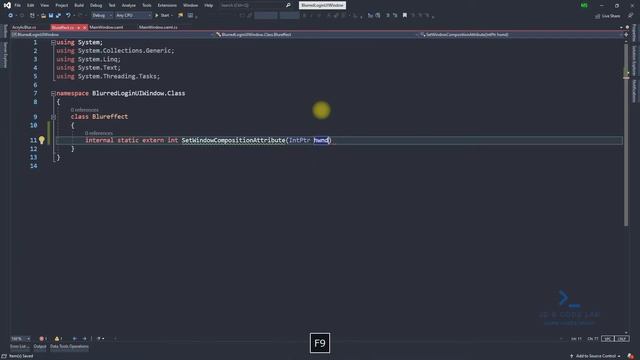Viewport: 640px width, 360px height.
Task: Click the yellow warning count indicator
Action: [x=58, y=339]
